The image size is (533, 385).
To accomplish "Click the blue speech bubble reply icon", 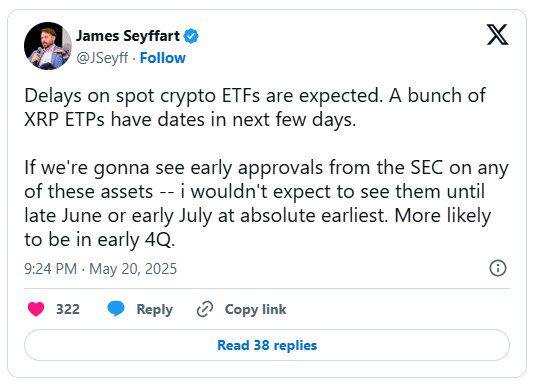I will pos(116,309).
